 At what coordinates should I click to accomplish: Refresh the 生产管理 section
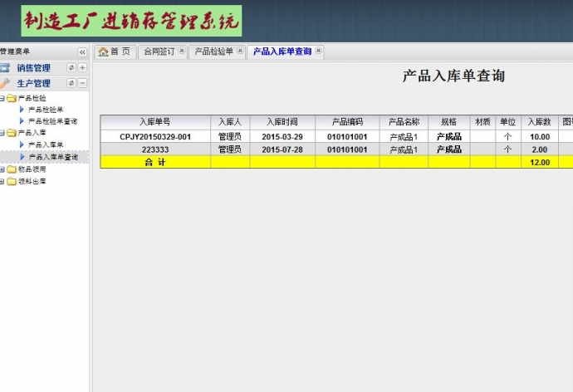click(71, 83)
